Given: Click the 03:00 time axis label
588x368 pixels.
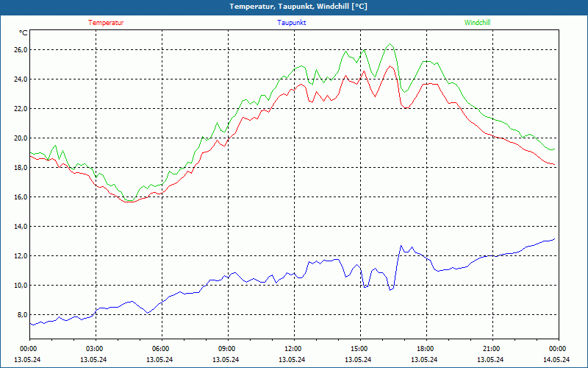Looking at the screenshot, I should pyautogui.click(x=96, y=349).
